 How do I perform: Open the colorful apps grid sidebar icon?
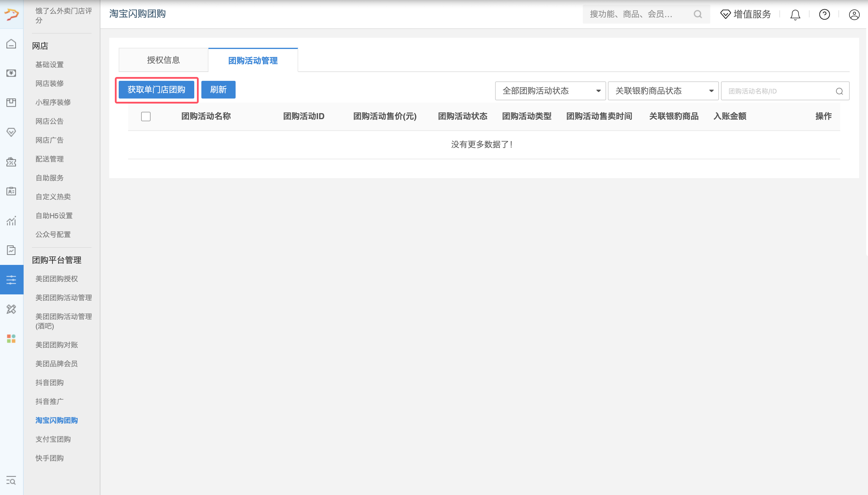click(11, 339)
